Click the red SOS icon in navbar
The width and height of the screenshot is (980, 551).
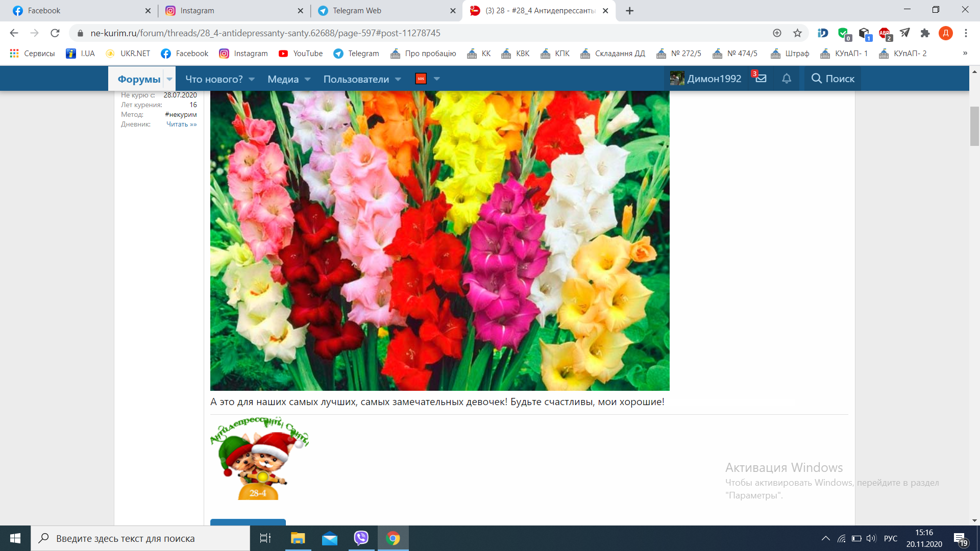pyautogui.click(x=421, y=79)
